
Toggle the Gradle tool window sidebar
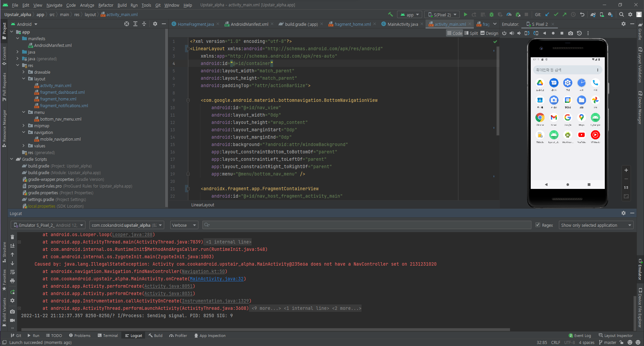pos(640,31)
